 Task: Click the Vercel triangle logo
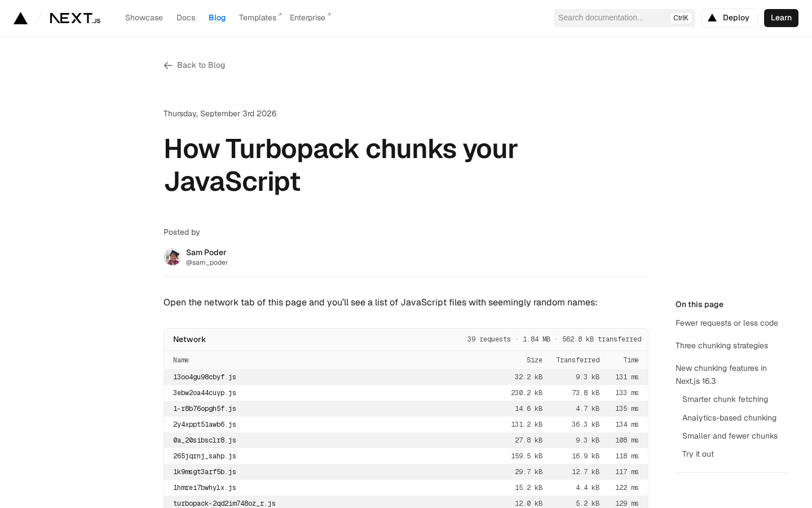click(21, 18)
